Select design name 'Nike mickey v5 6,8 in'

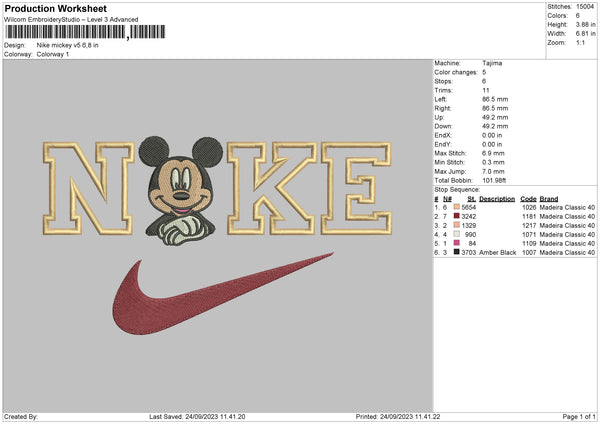pyautogui.click(x=67, y=45)
